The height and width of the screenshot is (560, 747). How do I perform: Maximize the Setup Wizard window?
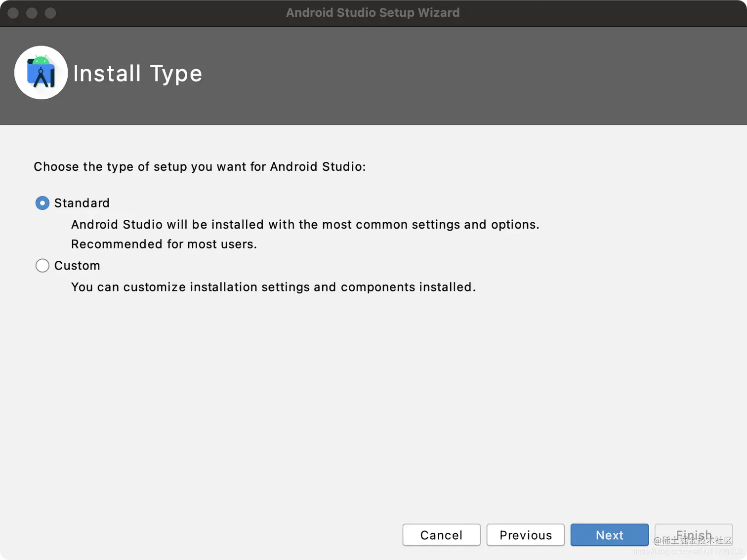pos(50,13)
